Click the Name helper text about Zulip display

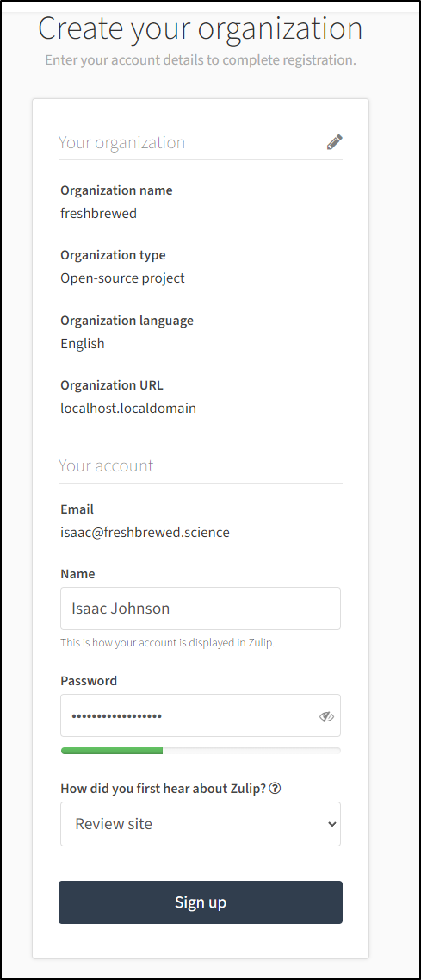pyautogui.click(x=167, y=642)
